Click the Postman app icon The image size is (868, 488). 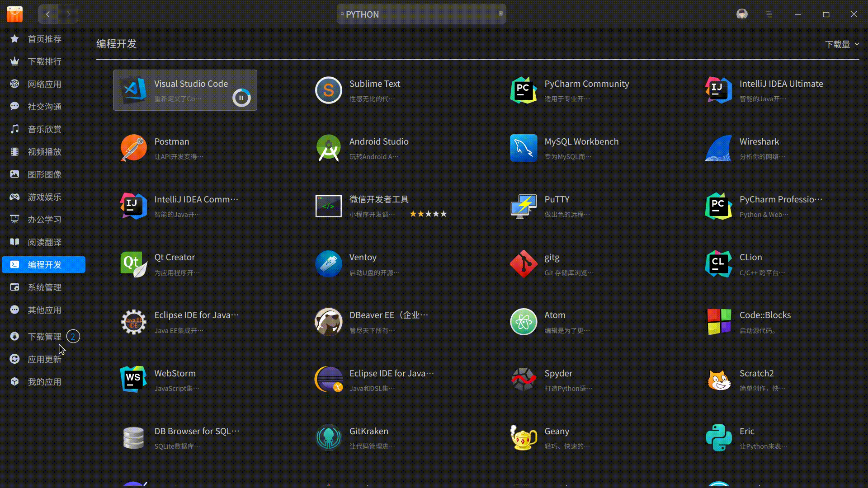[x=134, y=148]
